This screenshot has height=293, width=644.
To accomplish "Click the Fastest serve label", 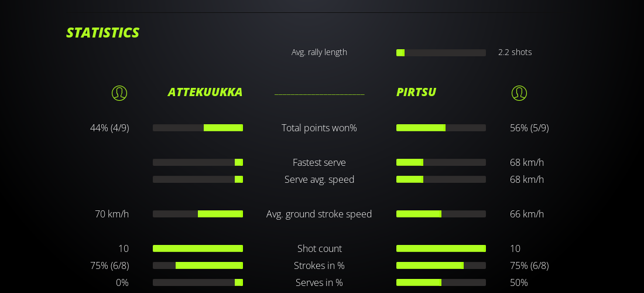I will 319,162.
